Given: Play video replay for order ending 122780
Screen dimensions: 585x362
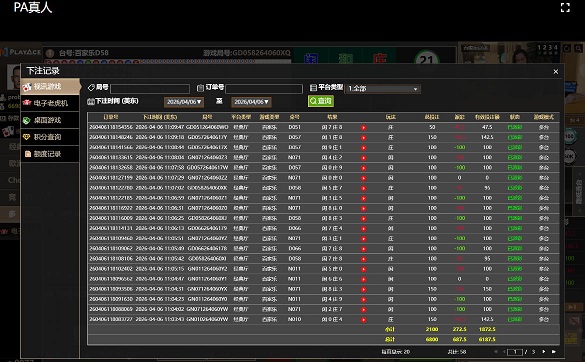Looking at the screenshot, I should pos(363,188).
